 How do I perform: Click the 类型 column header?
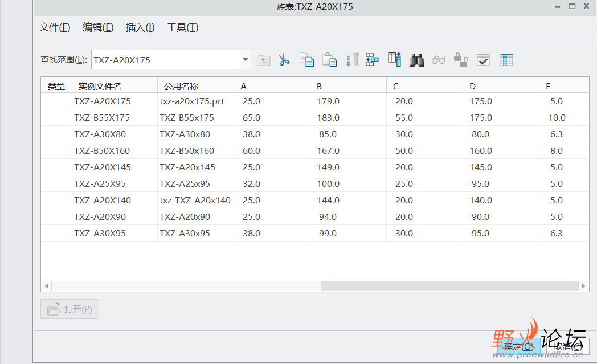pos(56,87)
